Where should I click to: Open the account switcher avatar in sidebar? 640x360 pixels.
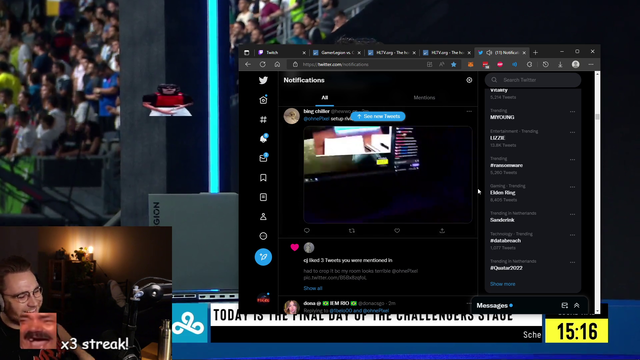(x=263, y=298)
